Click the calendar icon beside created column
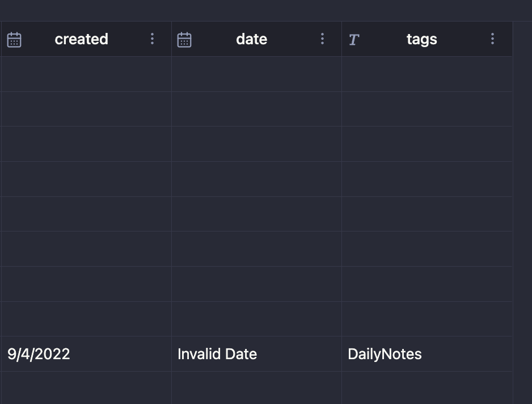This screenshot has width=532, height=404. coord(14,39)
